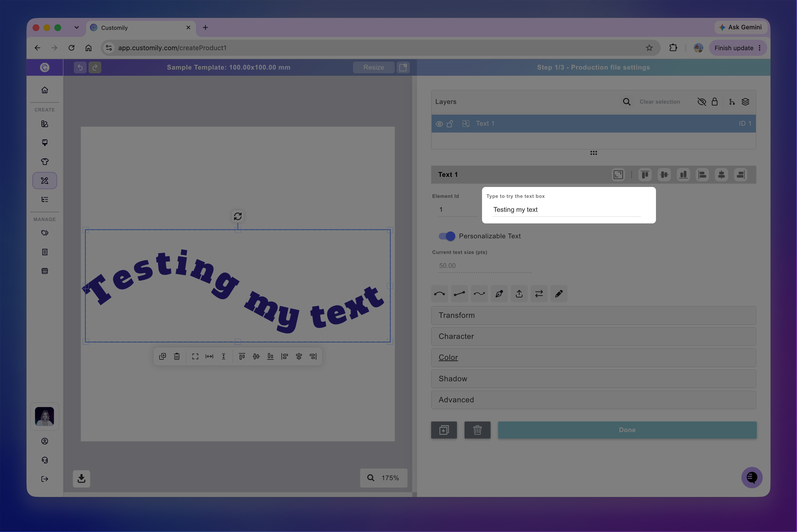Open the tags icon under Manage
The height and width of the screenshot is (532, 797).
click(45, 233)
